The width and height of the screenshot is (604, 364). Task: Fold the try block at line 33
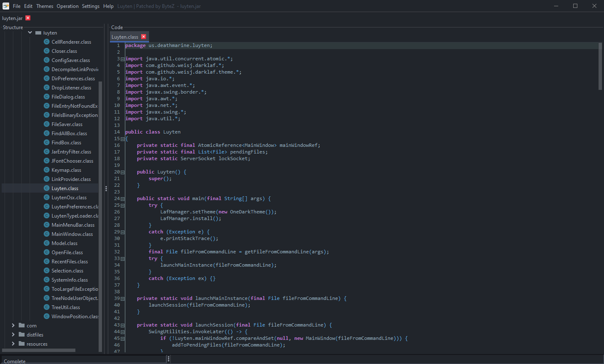click(x=122, y=259)
